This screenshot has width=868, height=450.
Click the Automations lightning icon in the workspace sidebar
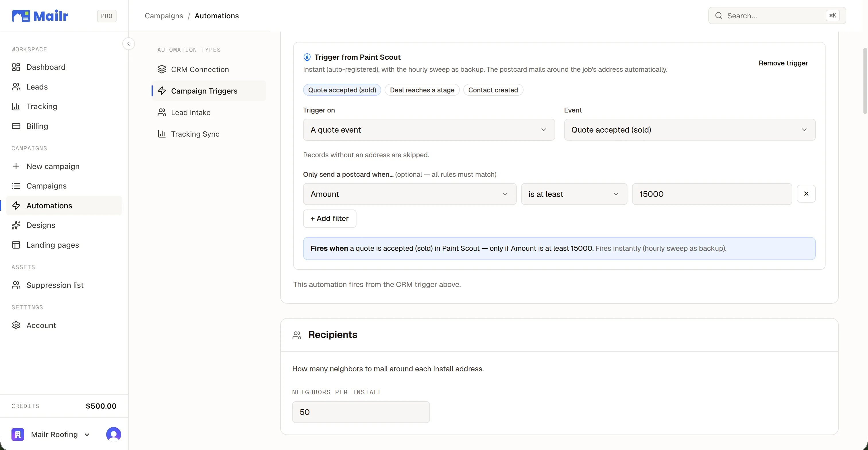click(x=16, y=205)
